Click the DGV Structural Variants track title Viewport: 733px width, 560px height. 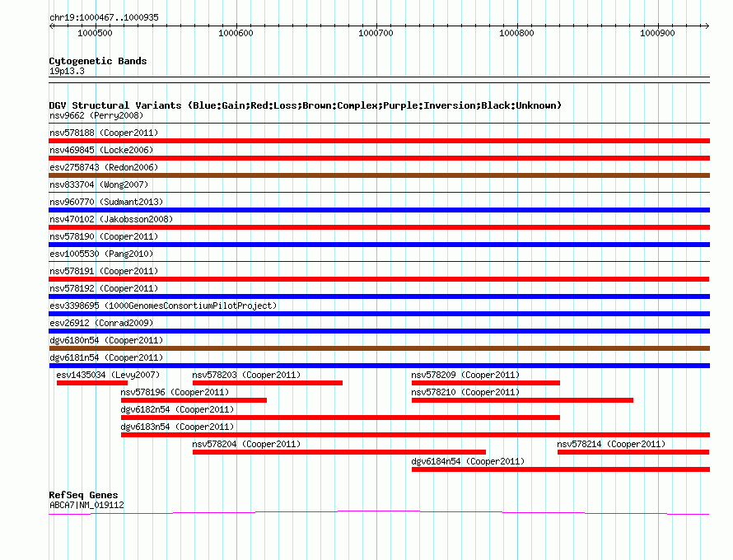click(x=305, y=105)
